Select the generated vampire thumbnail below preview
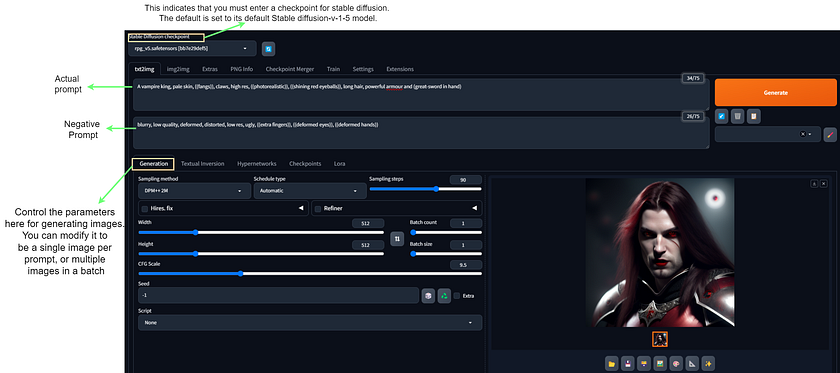Screen dimensions: 840x373 coord(660,339)
